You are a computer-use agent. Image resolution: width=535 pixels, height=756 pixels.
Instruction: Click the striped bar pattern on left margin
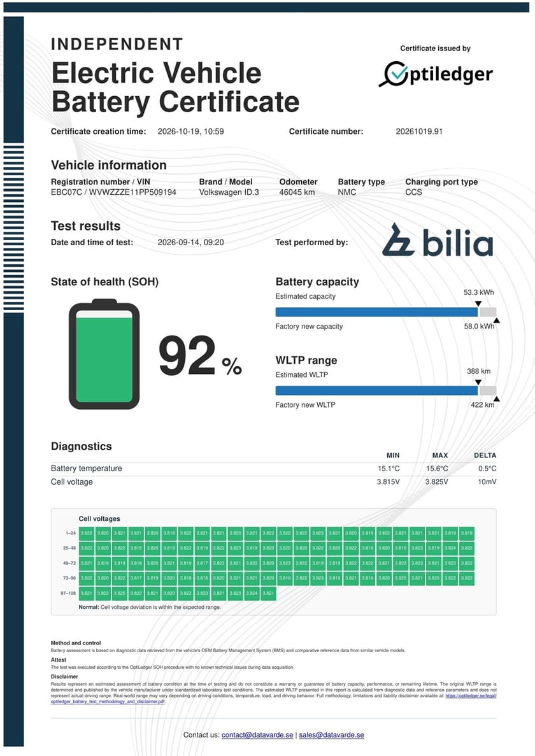click(x=13, y=227)
